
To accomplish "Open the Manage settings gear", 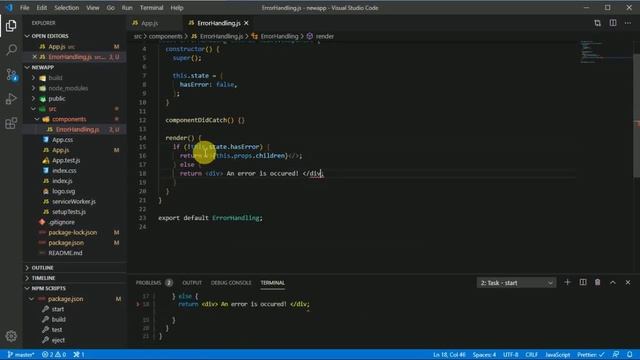I will coord(11,336).
